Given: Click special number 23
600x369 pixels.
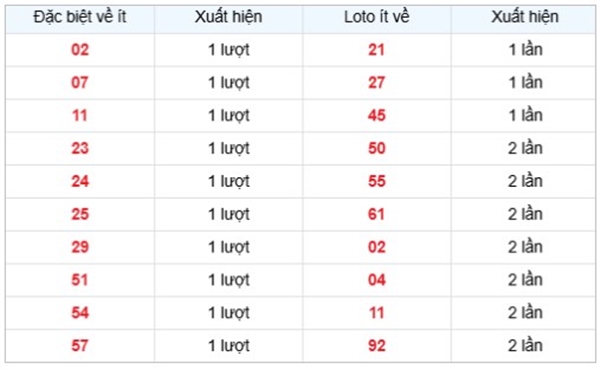Looking at the screenshot, I should 80,149.
